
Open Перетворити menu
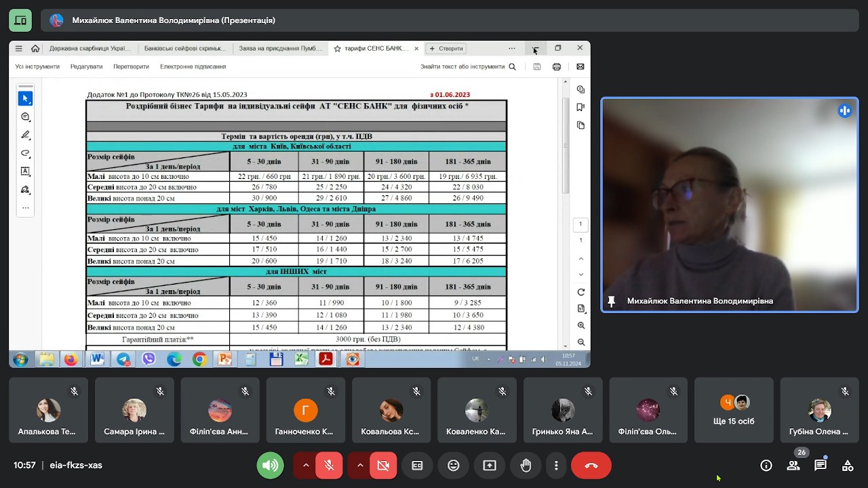click(x=131, y=67)
